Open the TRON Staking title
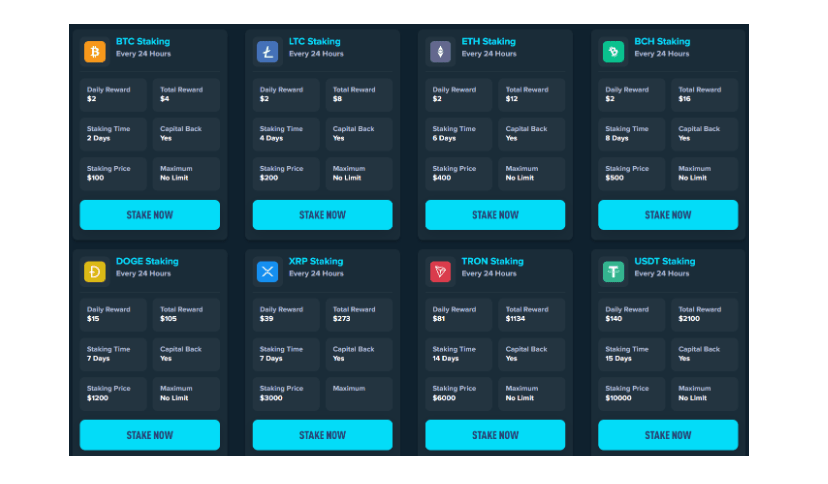Image resolution: width=828 pixels, height=484 pixels. [x=493, y=261]
